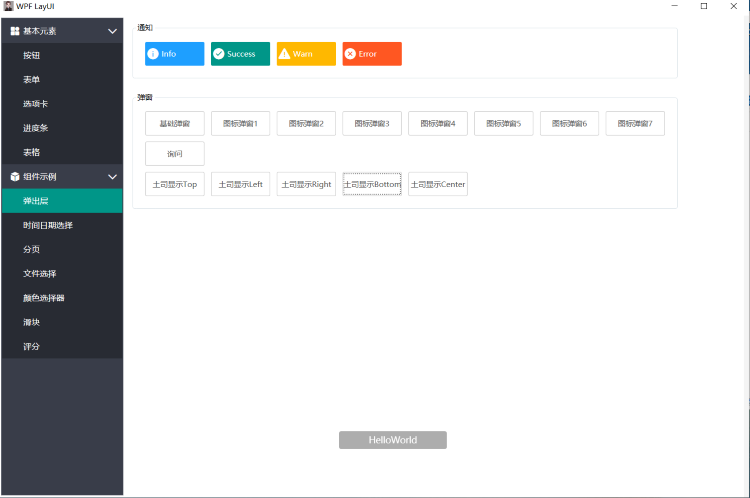Collapse the 组件示例 sidebar group

click(62, 177)
